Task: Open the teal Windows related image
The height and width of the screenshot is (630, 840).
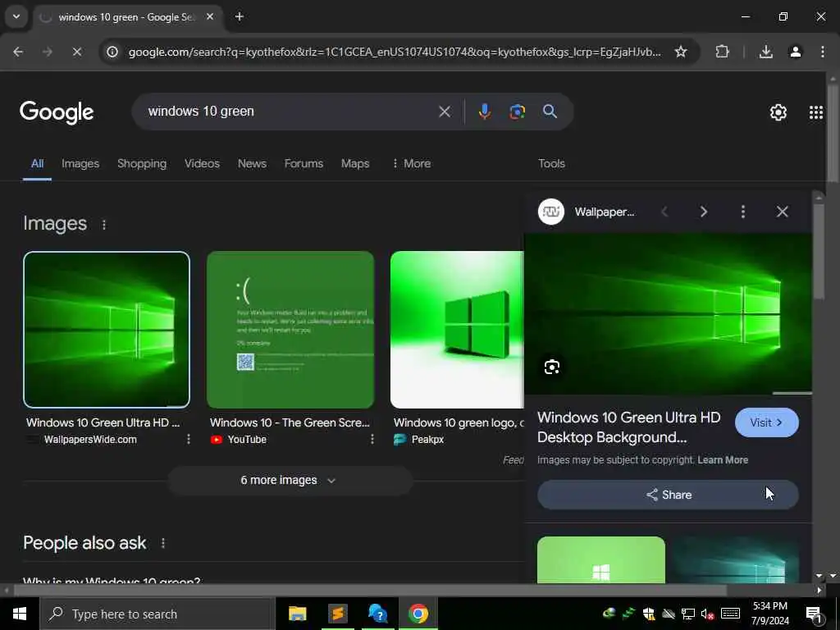Action: [735, 559]
